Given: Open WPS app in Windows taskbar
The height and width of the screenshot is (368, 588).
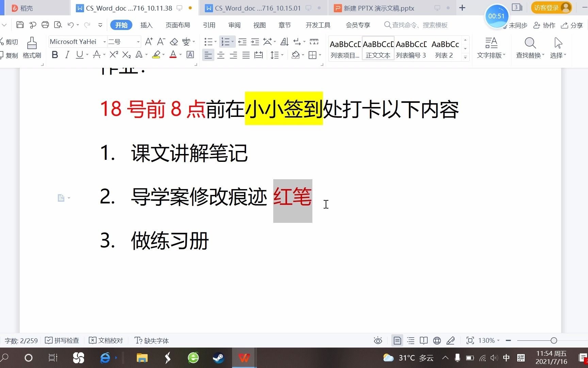Looking at the screenshot, I should pyautogui.click(x=244, y=358).
